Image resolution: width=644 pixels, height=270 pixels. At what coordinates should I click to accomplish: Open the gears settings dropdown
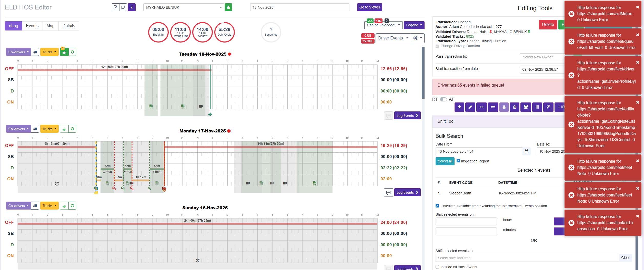pyautogui.click(x=417, y=38)
